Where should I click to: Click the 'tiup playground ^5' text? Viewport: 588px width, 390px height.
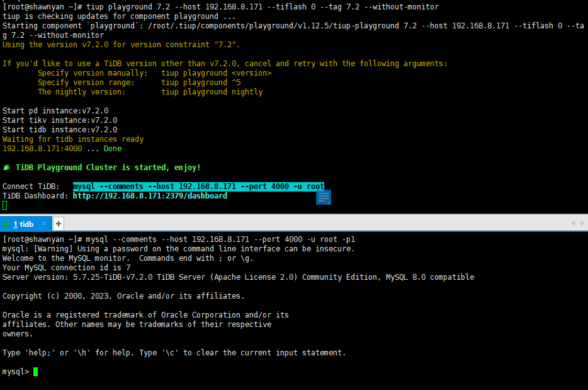tap(201, 83)
